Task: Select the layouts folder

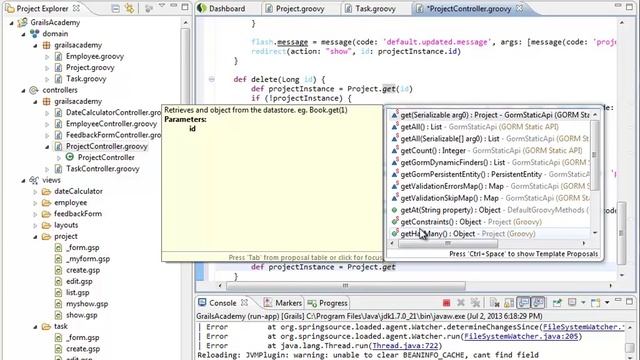Action: 66,225
